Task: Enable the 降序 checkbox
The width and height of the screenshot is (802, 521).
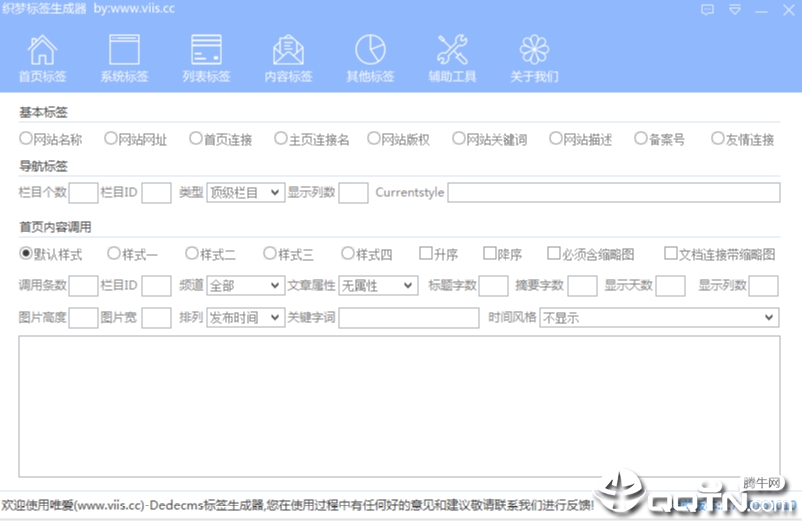Action: point(489,253)
